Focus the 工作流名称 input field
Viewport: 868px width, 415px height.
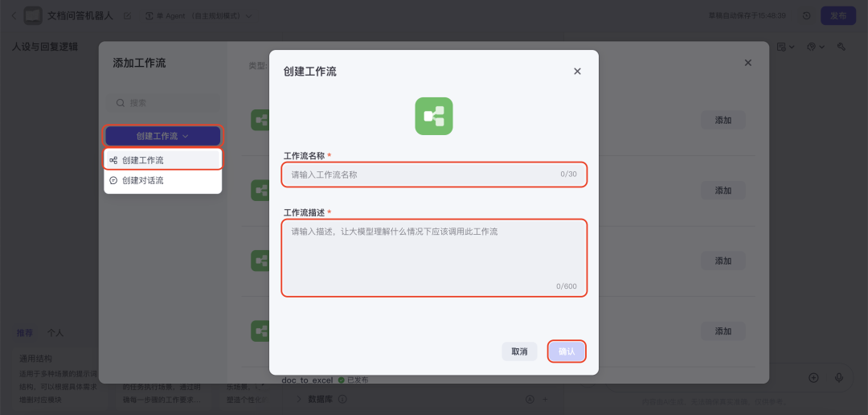coord(434,174)
